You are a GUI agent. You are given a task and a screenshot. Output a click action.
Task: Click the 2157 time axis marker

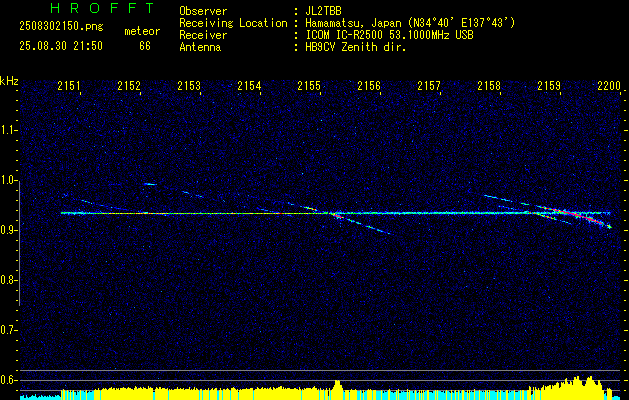pyautogui.click(x=429, y=86)
